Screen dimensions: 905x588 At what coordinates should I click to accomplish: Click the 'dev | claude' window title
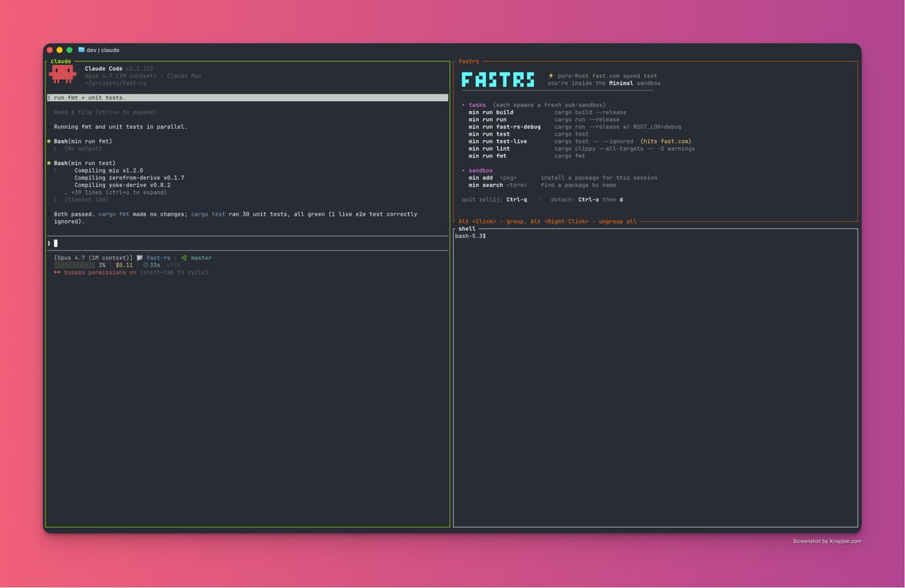click(x=103, y=50)
